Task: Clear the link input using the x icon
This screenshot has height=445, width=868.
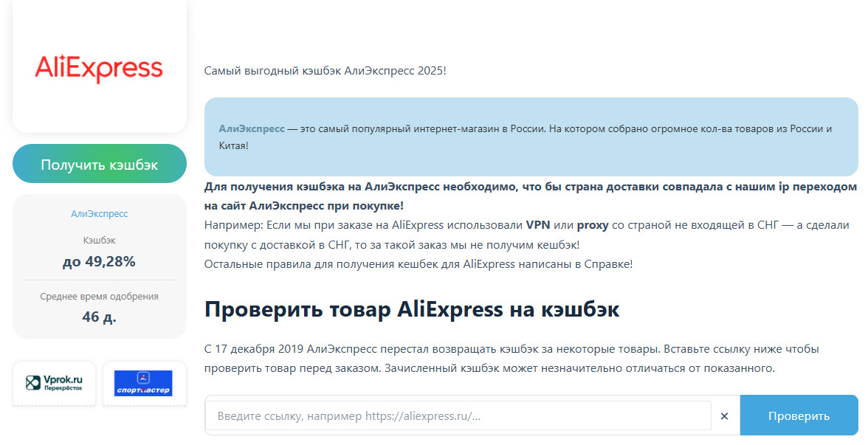Action: point(725,415)
